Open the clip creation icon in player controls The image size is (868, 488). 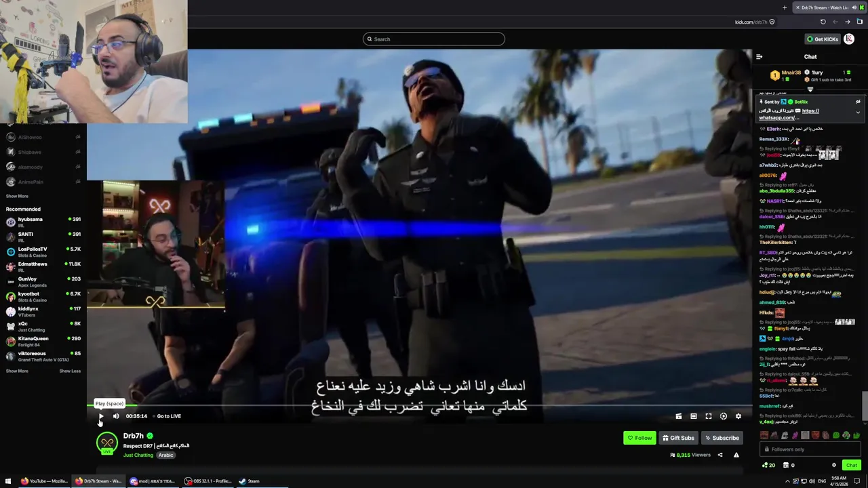coord(679,416)
